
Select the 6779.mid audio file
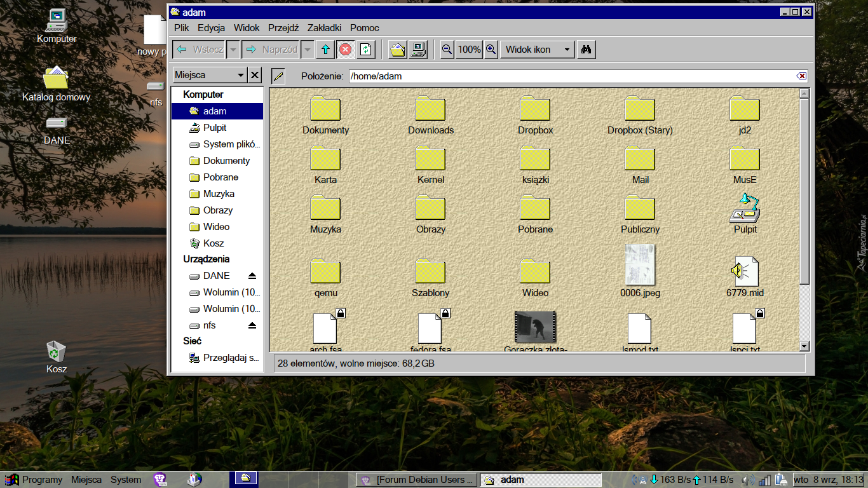[x=745, y=277]
